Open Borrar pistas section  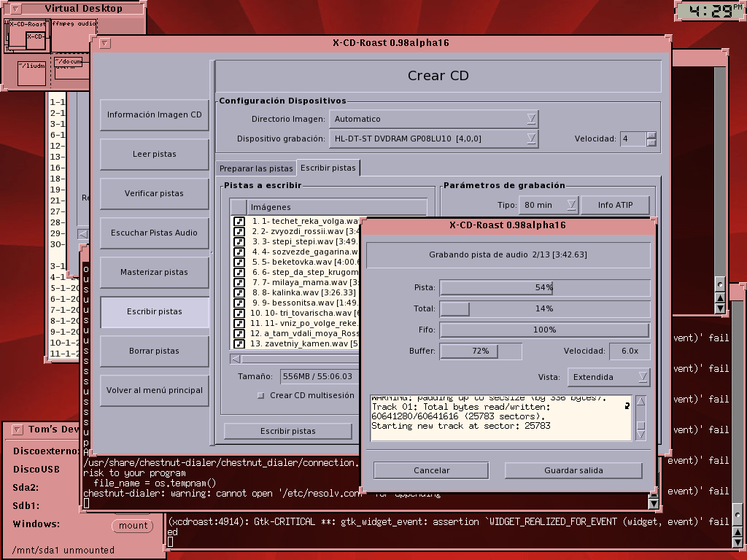click(x=155, y=351)
